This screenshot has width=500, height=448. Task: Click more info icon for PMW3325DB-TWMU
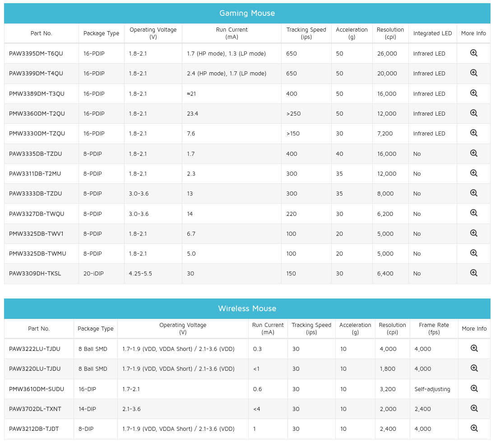(x=473, y=253)
